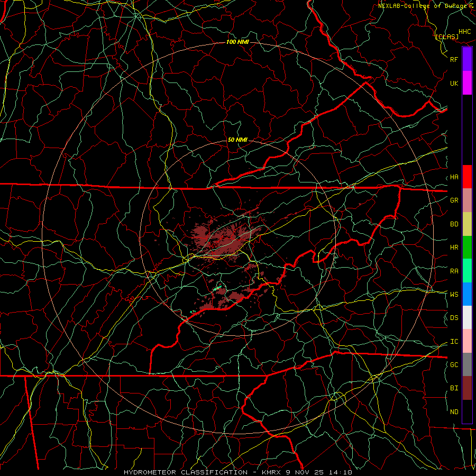The height and width of the screenshot is (476, 476).
Task: Click the 'HA' legend label
Action: click(454, 177)
